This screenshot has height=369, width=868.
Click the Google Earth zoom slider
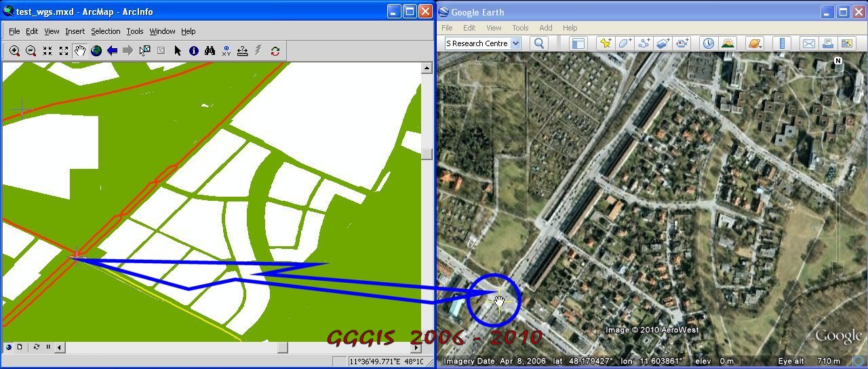(840, 231)
